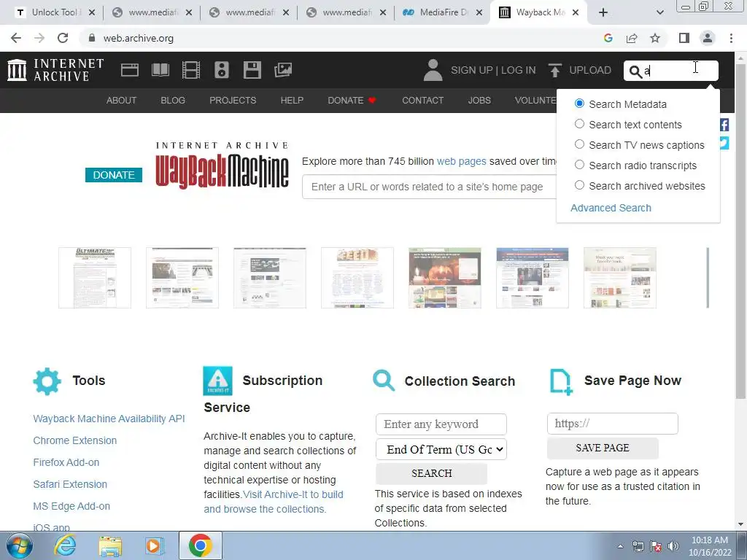Click the Google lens icon in address bar
The width and height of the screenshot is (747, 560).
click(608, 38)
